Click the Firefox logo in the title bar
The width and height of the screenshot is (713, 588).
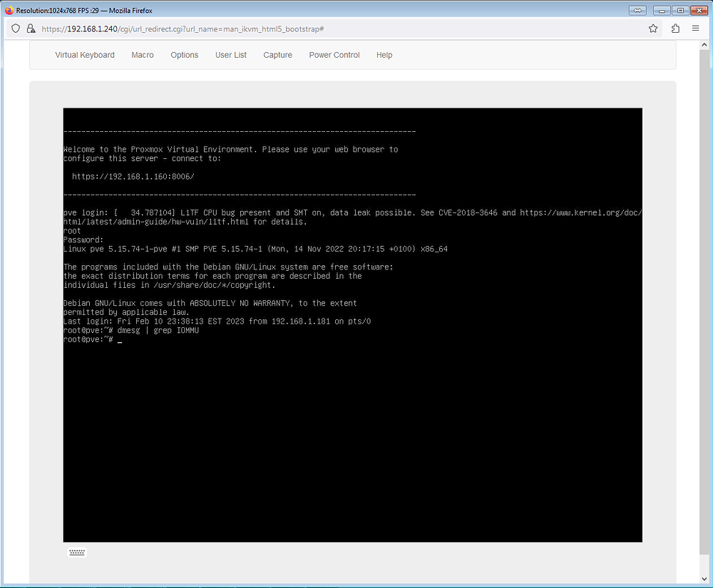click(7, 10)
